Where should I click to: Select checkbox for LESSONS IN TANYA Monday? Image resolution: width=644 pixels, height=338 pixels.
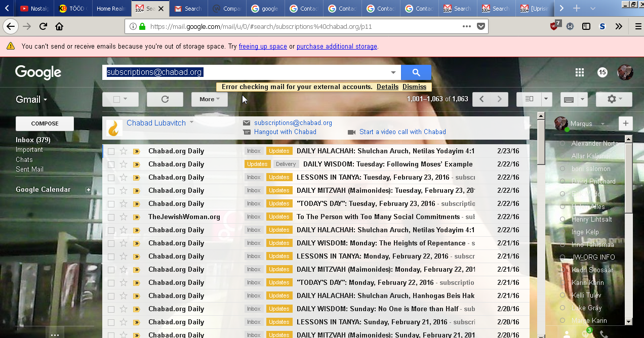click(x=111, y=256)
